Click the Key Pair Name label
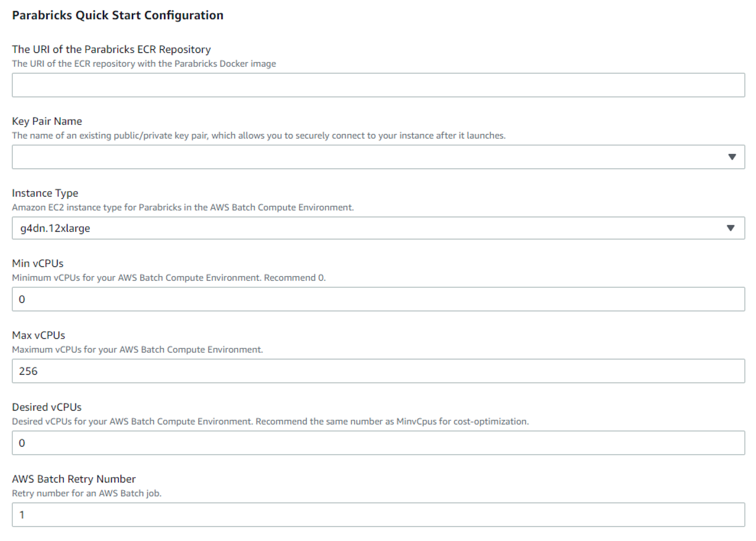 (47, 121)
